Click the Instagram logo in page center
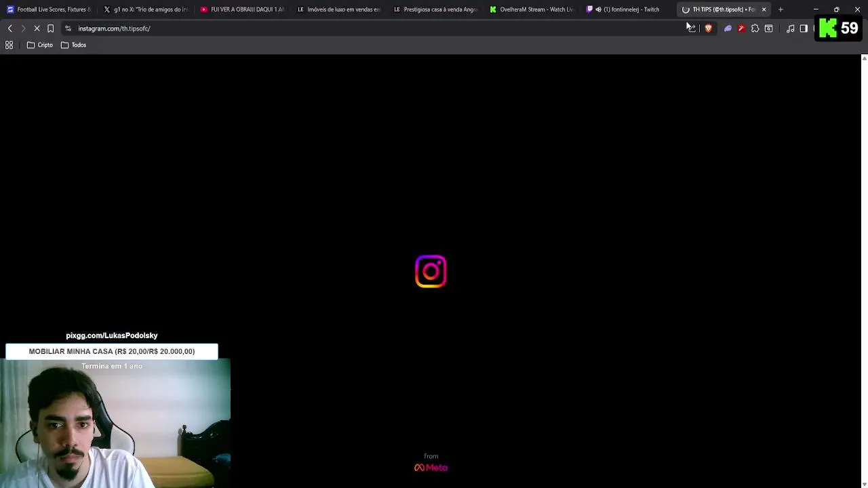Image resolution: width=868 pixels, height=488 pixels. click(x=431, y=271)
